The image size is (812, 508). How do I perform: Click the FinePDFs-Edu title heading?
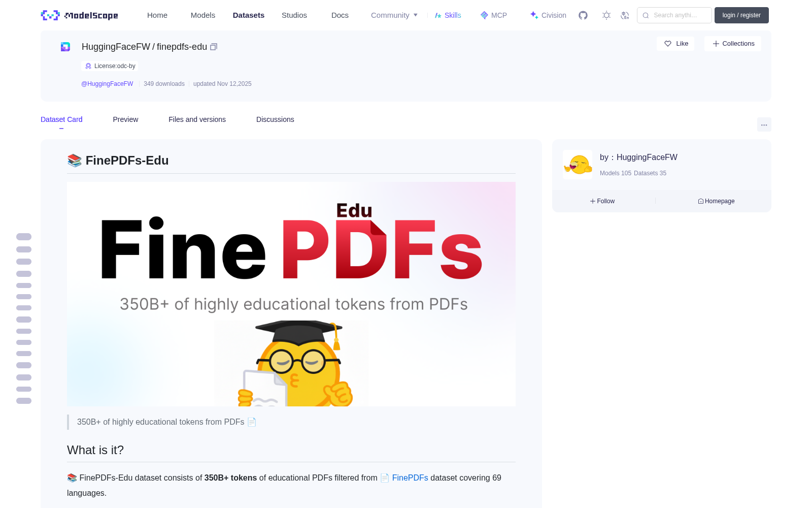pyautogui.click(x=118, y=161)
